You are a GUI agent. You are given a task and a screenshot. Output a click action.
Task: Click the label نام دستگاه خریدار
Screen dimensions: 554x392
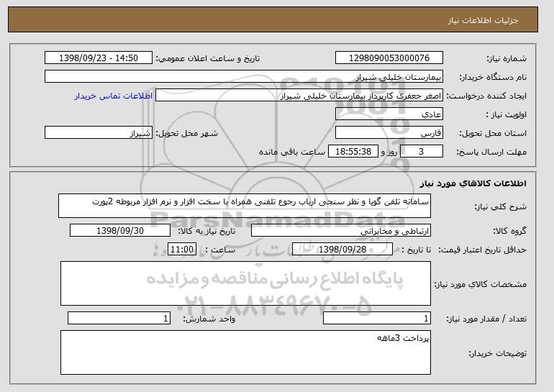493,78
